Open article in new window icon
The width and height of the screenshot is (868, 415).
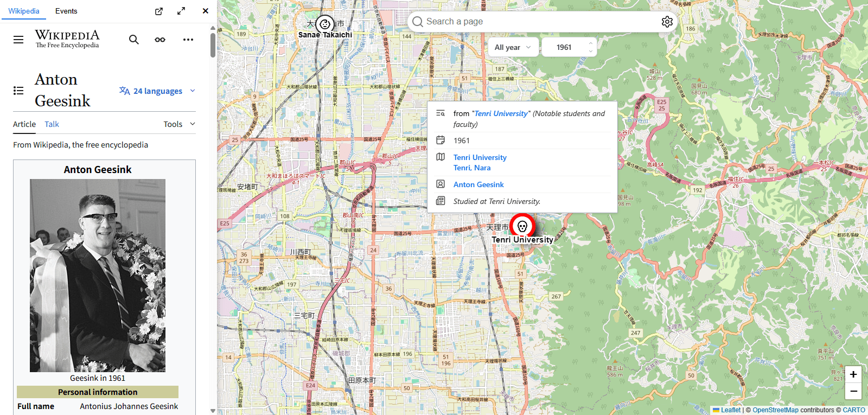(x=159, y=11)
